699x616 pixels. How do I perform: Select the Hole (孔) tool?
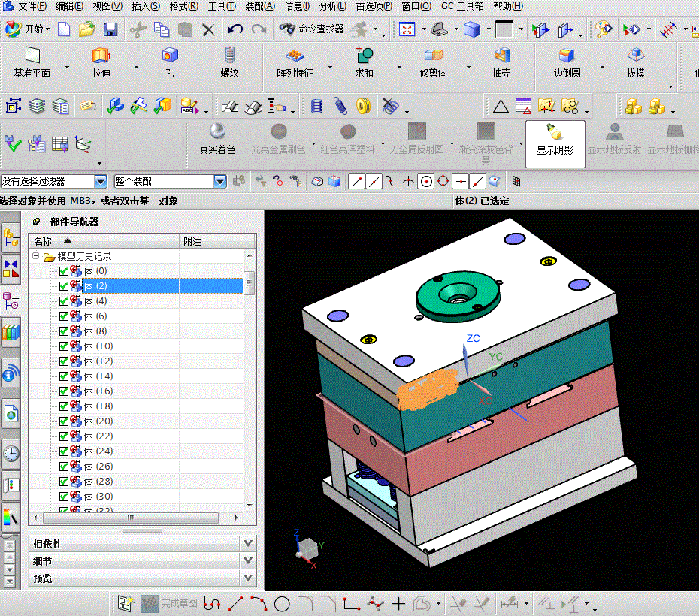tap(170, 62)
